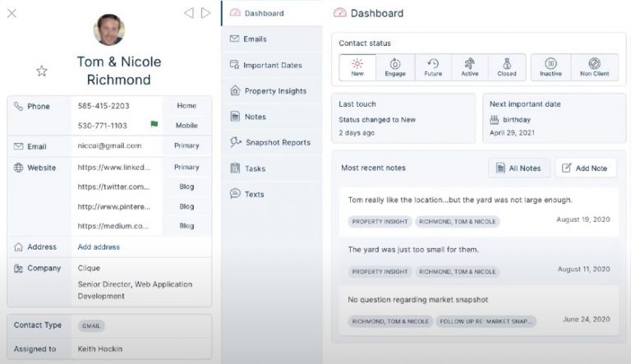
Task: Go to next contact using right arrow
Action: (x=205, y=13)
